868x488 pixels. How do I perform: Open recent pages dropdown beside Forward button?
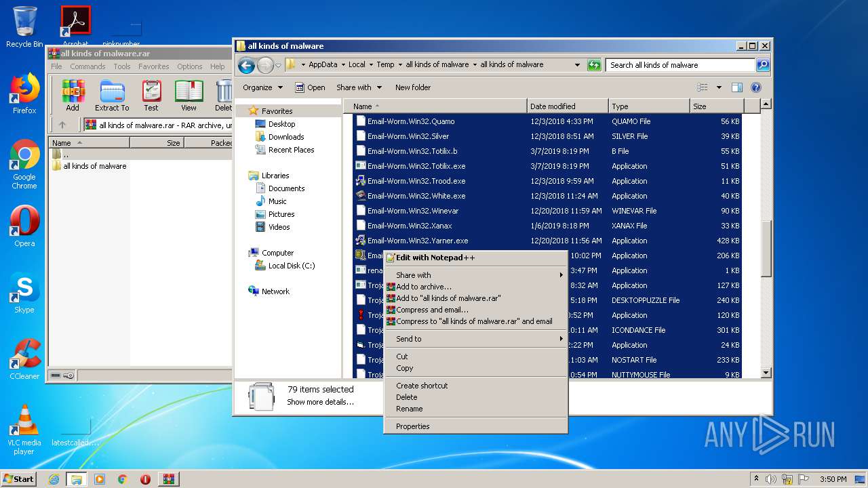point(278,65)
